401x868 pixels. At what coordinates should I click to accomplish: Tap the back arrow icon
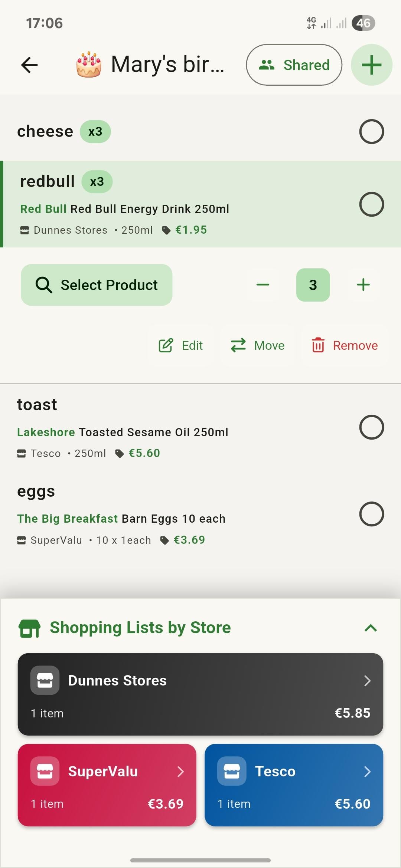tap(29, 65)
